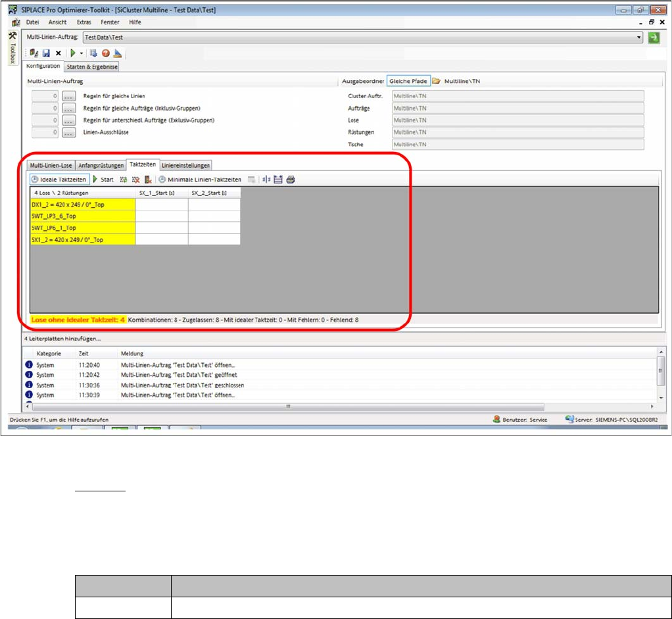Viewport: 672px width, 619px height.
Task: Click the blue download/import icon in toolbar
Action: click(x=93, y=53)
